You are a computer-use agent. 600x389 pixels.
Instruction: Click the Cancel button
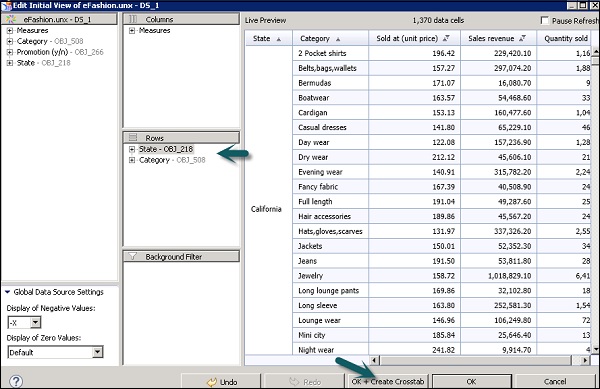(555, 381)
